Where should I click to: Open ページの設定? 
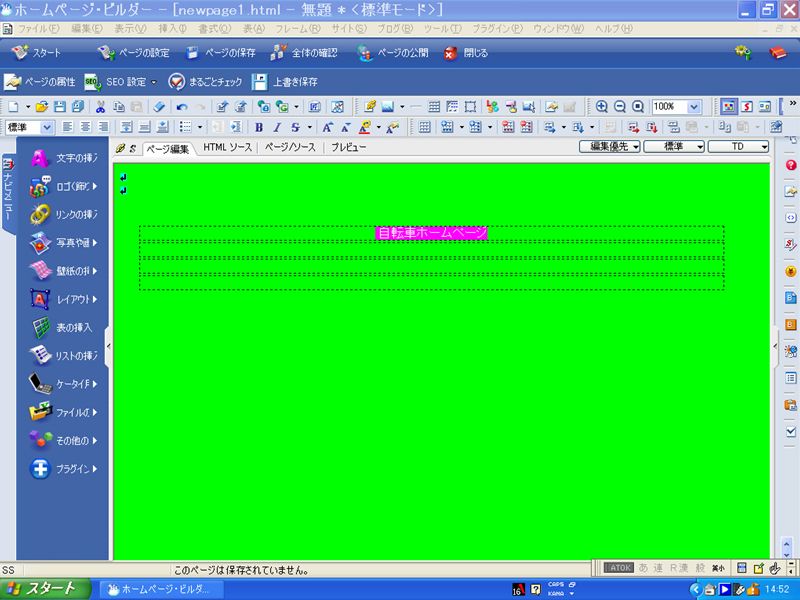134,53
